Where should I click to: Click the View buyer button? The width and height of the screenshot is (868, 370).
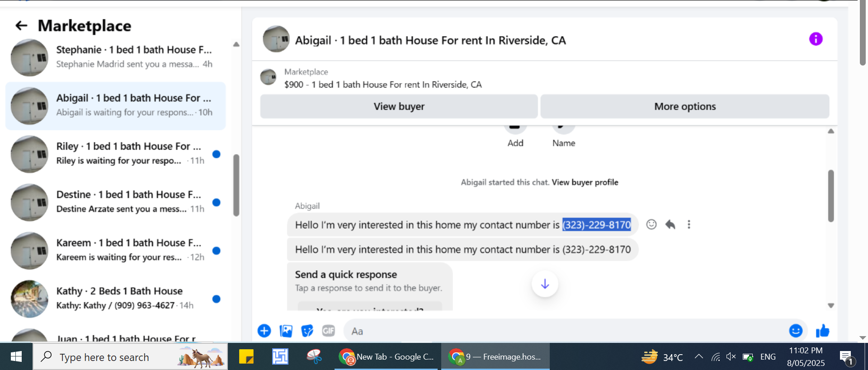click(x=399, y=107)
